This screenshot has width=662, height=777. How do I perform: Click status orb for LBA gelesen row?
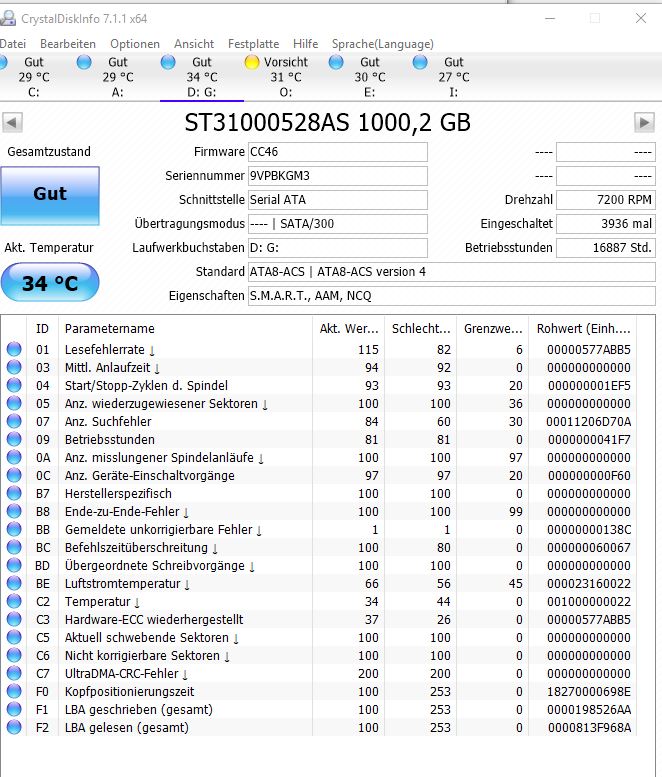pyautogui.click(x=14, y=727)
